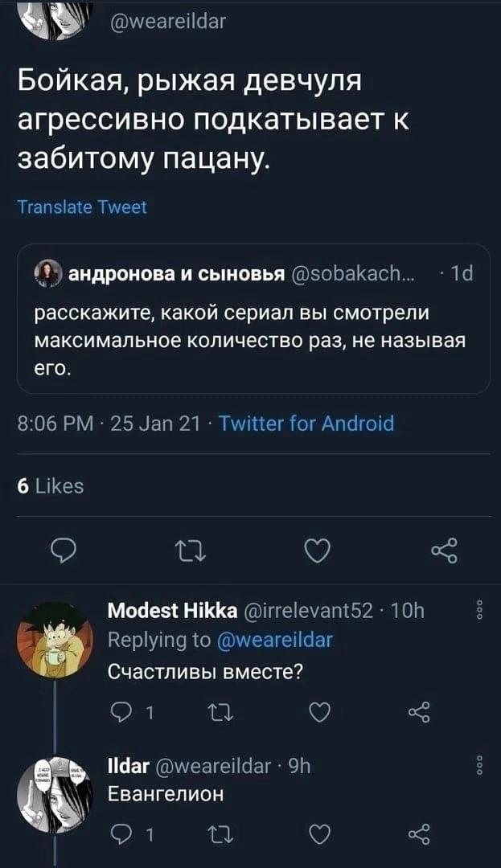Open more options for Modest Hikka's reply
Viewport: 501px width, 868px height.
481,611
